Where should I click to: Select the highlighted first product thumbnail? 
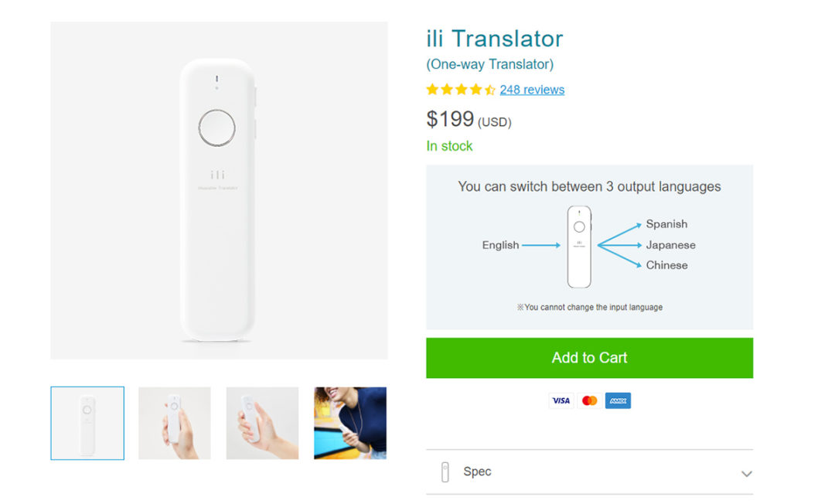pos(87,424)
